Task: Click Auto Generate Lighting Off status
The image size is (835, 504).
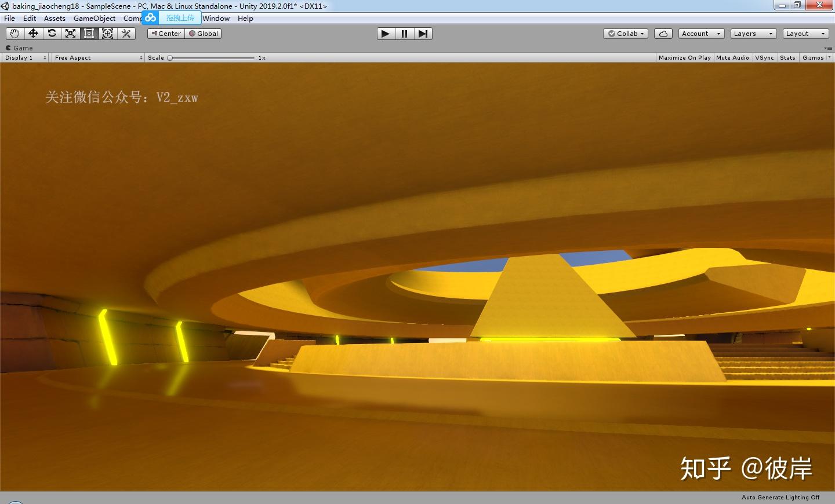Action: (780, 498)
